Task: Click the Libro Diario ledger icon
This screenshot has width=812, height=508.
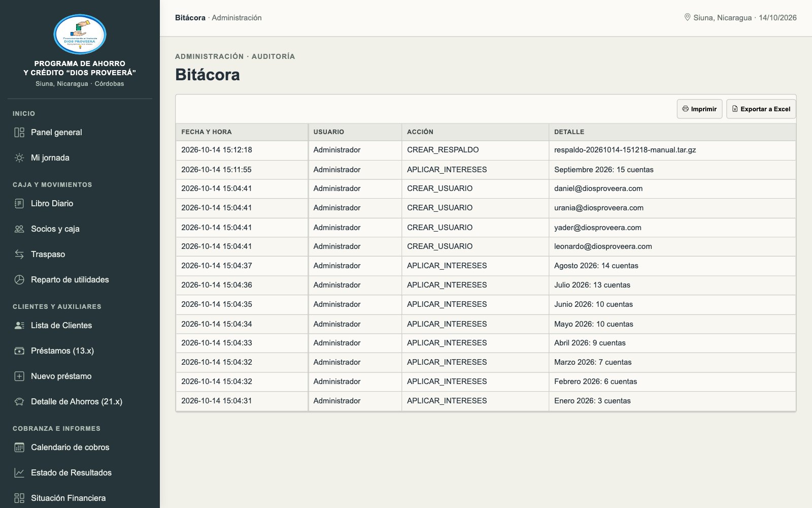Action: (19, 204)
